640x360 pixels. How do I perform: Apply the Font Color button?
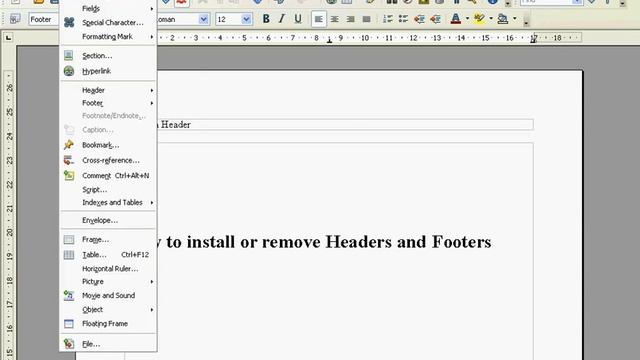coord(456,19)
